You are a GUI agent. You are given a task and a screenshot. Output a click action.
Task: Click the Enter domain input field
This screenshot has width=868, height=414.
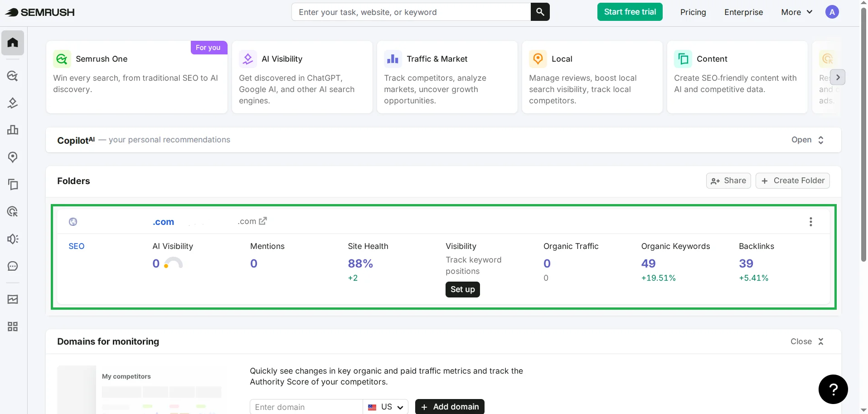[306, 407]
